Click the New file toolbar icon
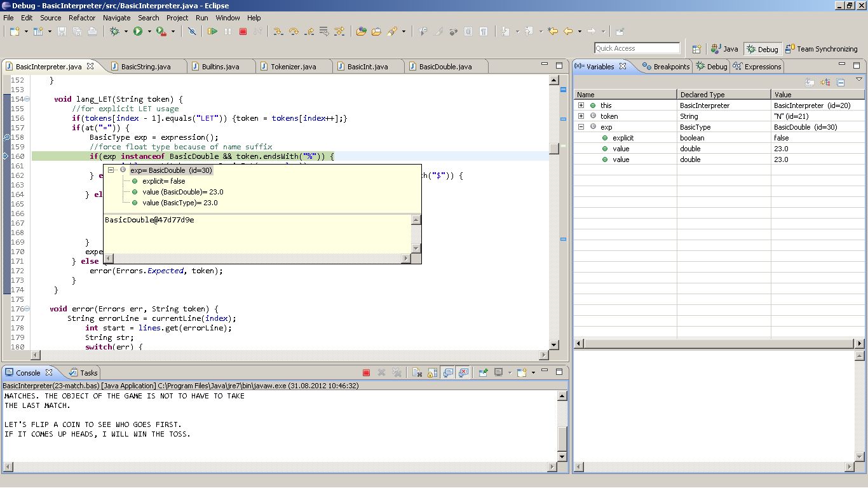 (x=14, y=31)
